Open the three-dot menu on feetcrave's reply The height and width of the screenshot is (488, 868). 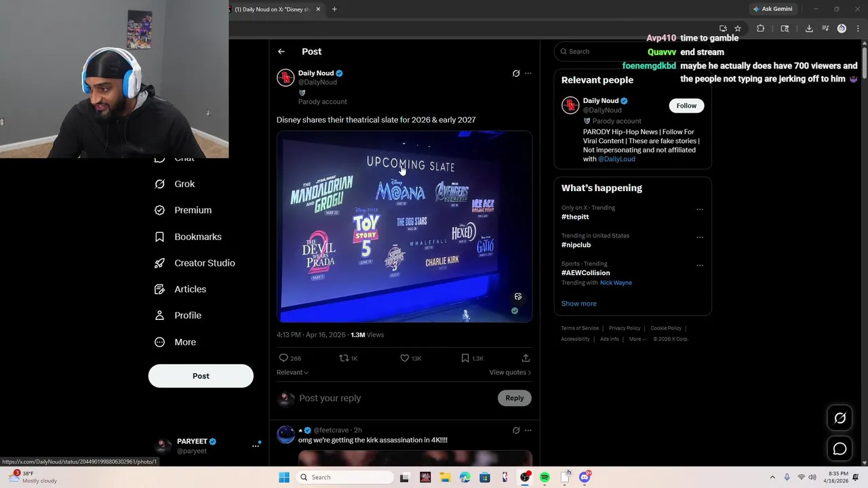528,430
